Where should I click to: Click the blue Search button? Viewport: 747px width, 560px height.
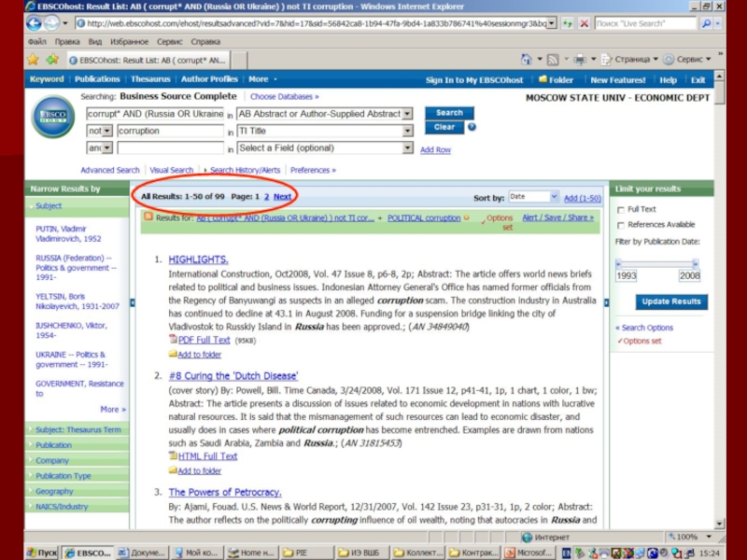point(449,113)
